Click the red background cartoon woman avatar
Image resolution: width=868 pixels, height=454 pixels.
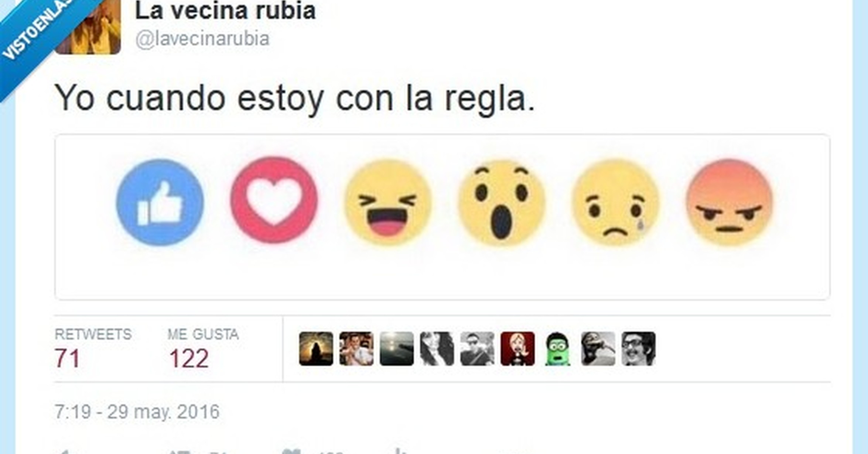pyautogui.click(x=517, y=349)
